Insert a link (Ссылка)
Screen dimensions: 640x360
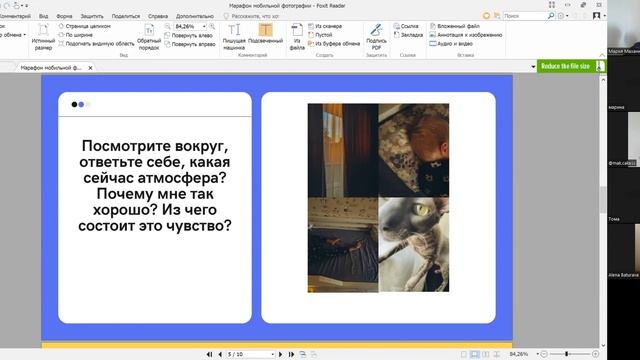tap(406, 26)
